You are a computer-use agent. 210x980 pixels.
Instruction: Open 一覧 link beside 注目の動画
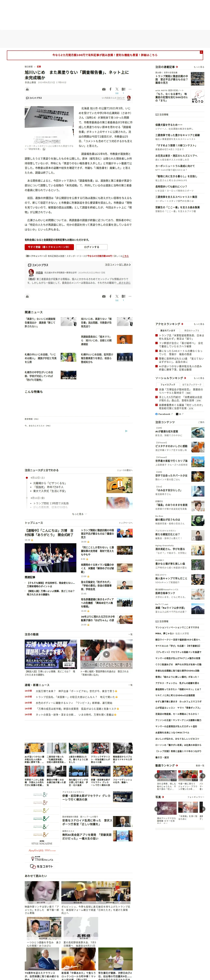130,634
